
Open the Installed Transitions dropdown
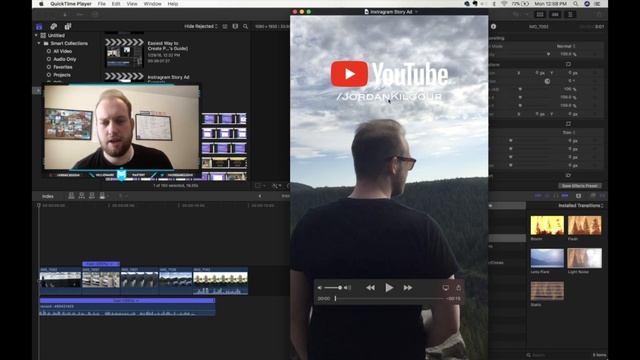[580, 206]
